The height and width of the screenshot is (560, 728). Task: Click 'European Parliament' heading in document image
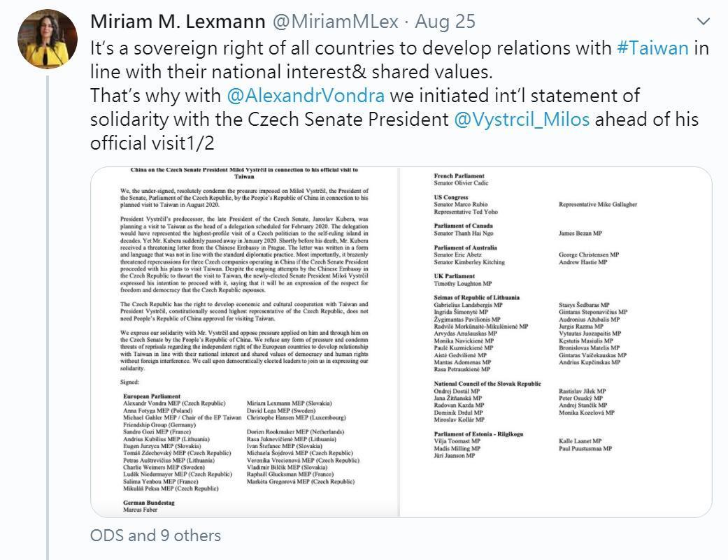pos(152,396)
